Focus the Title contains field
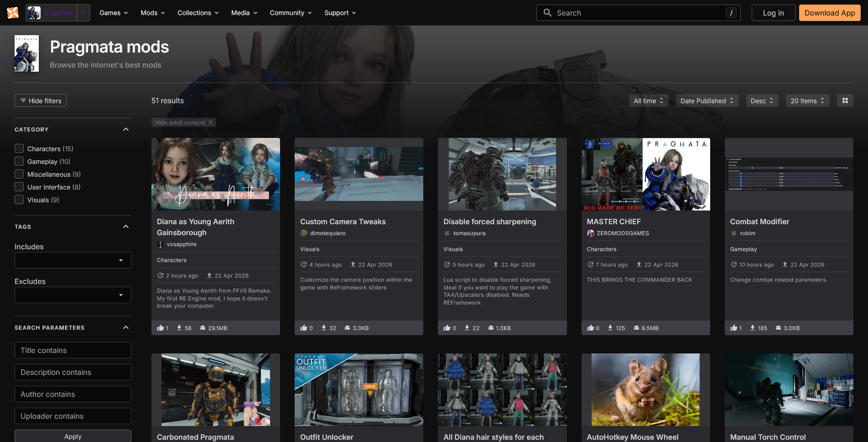This screenshot has height=442, width=868. [73, 350]
